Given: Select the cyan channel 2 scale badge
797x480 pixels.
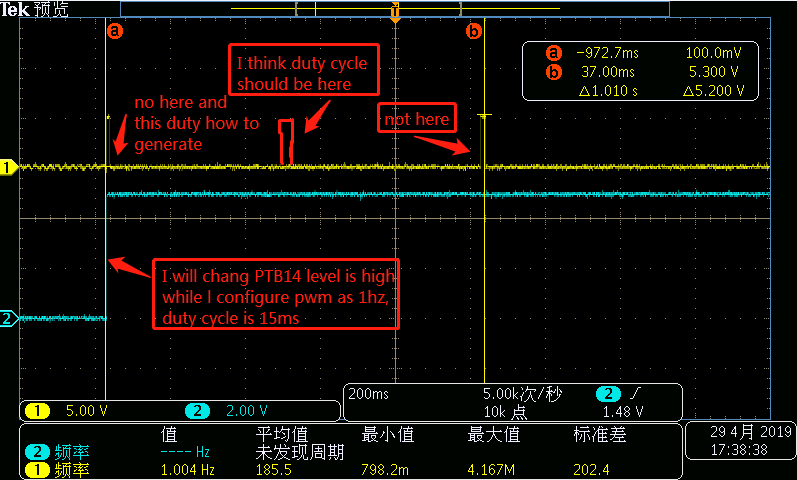Looking at the screenshot, I should click(x=197, y=411).
